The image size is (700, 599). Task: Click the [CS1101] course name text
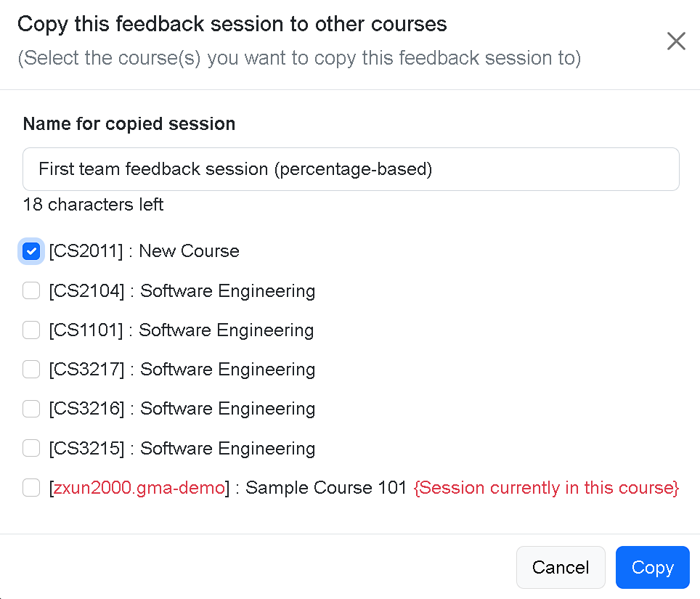tap(181, 330)
